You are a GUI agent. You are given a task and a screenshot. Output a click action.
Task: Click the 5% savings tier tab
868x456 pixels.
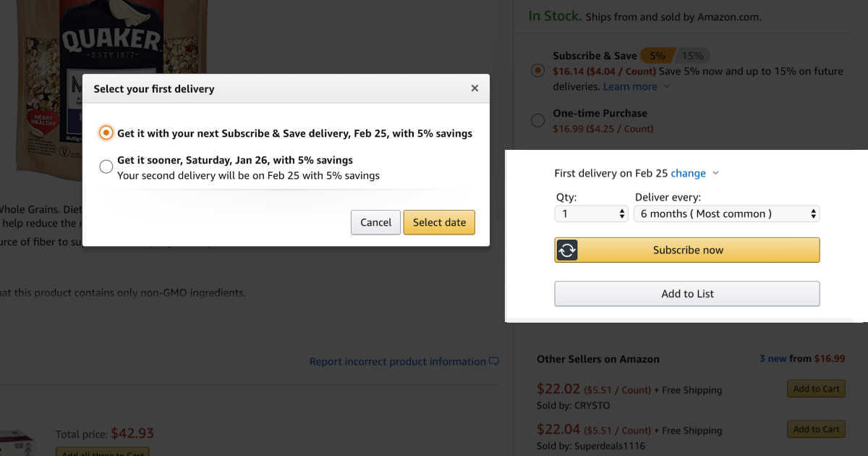(x=657, y=56)
